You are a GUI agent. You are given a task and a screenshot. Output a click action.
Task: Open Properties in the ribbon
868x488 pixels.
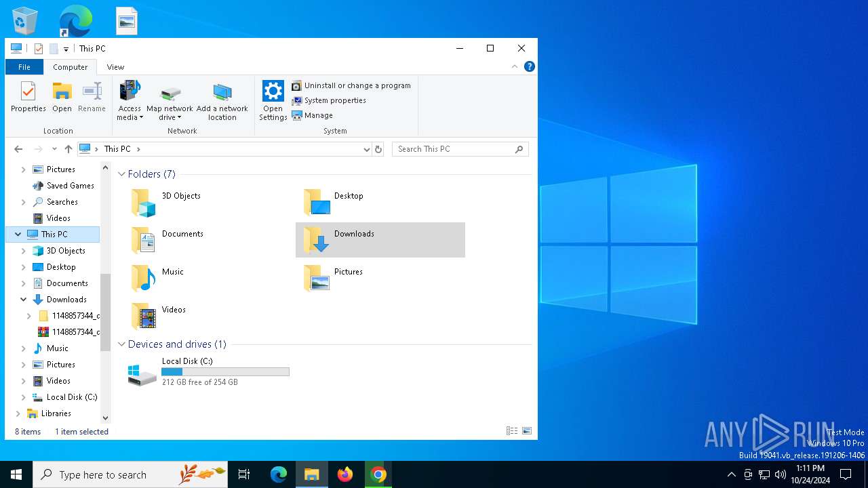tap(28, 97)
